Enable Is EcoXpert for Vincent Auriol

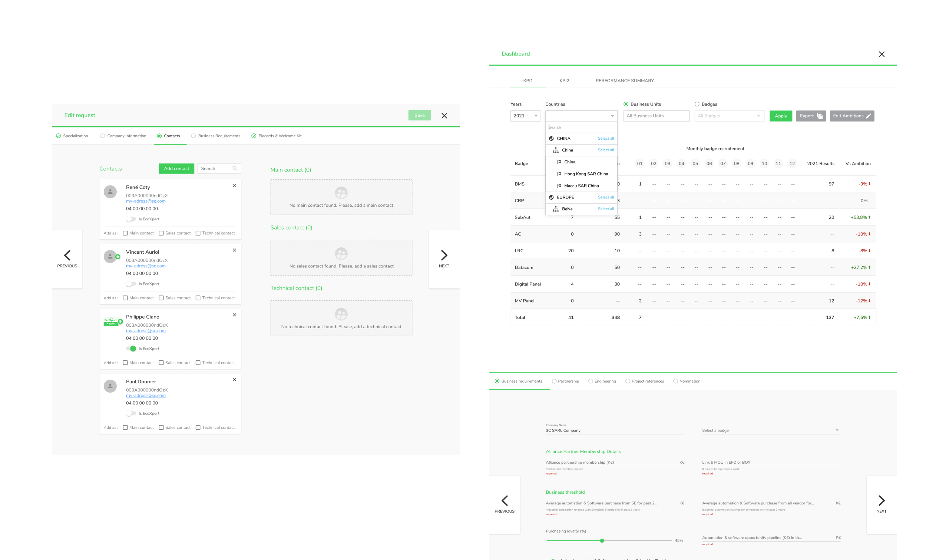(130, 284)
